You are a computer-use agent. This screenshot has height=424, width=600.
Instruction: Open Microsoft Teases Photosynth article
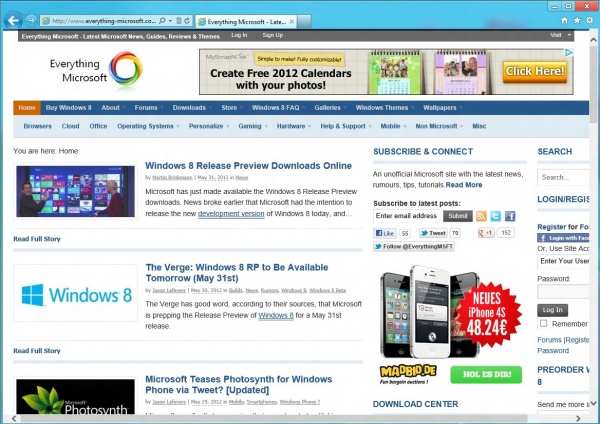(x=239, y=385)
